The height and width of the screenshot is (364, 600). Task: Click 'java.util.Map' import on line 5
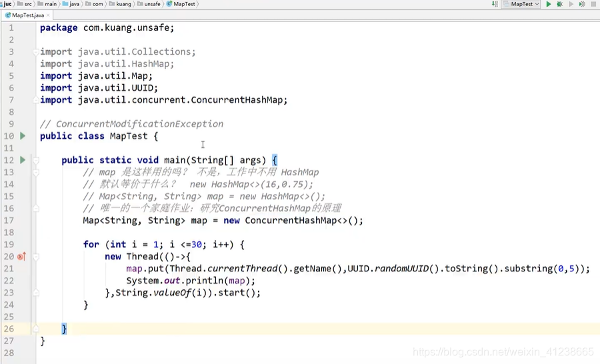[x=113, y=76]
